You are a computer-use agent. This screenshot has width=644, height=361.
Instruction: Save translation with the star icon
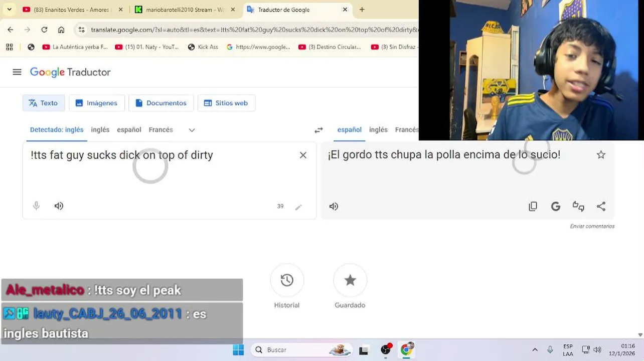click(601, 155)
